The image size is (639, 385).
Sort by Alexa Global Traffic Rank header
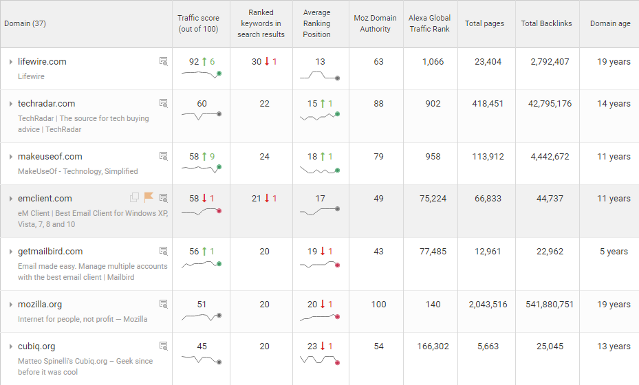point(430,23)
